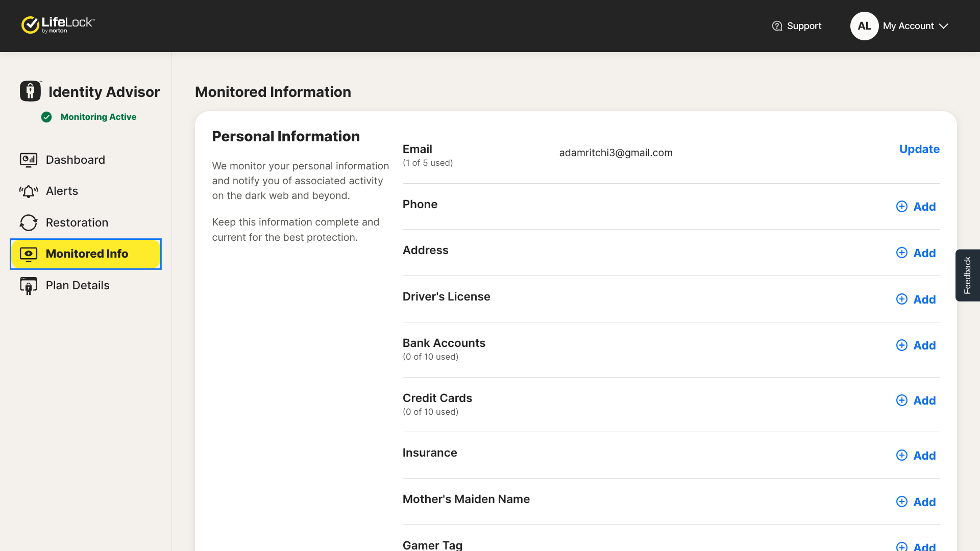This screenshot has width=980, height=551.
Task: Click the Alerts bell icon
Action: (29, 191)
